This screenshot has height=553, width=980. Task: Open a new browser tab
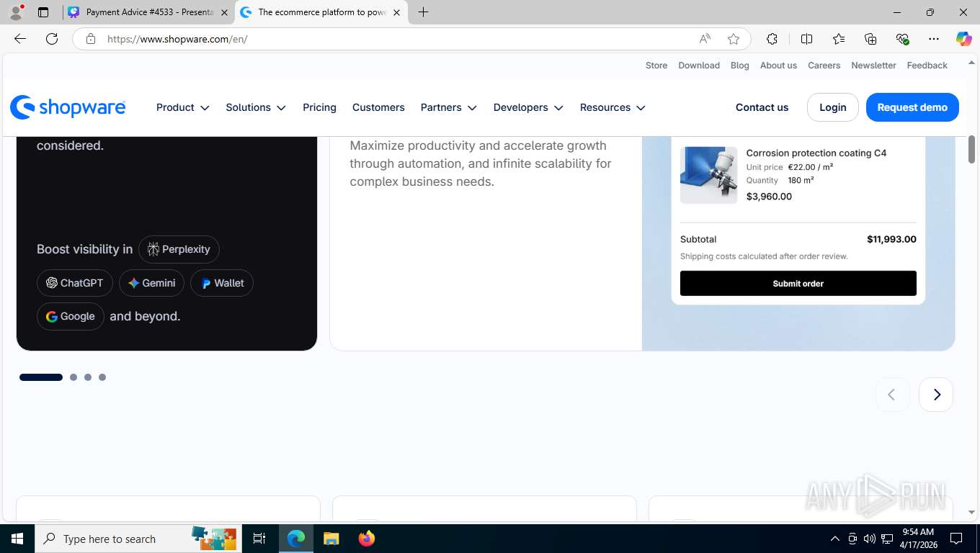[423, 12]
